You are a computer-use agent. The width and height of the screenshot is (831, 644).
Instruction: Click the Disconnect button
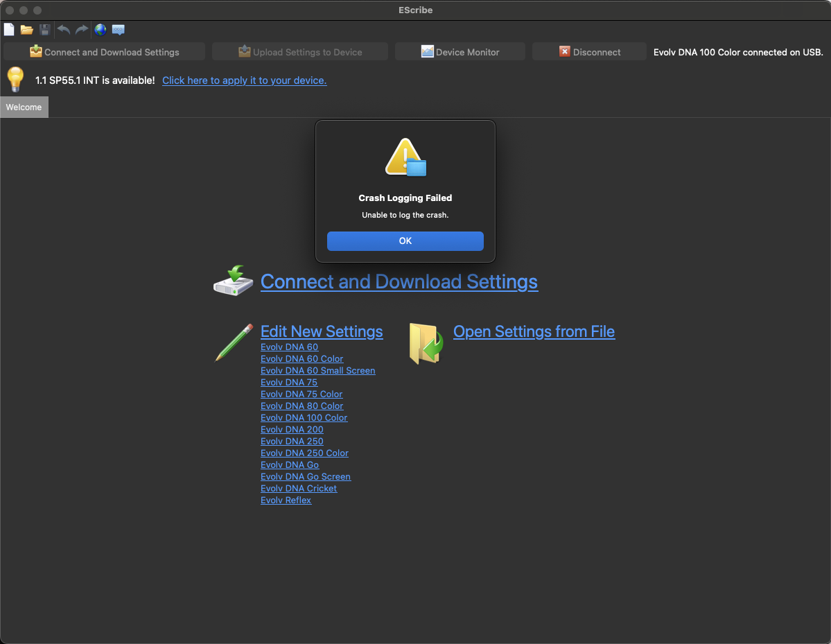589,52
